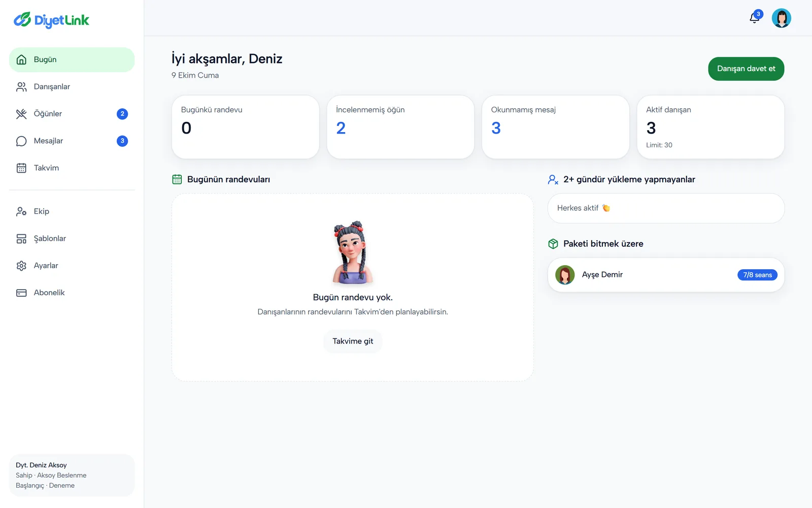
Task: Open the İncelenmemiş öğün stat card
Action: (400, 127)
